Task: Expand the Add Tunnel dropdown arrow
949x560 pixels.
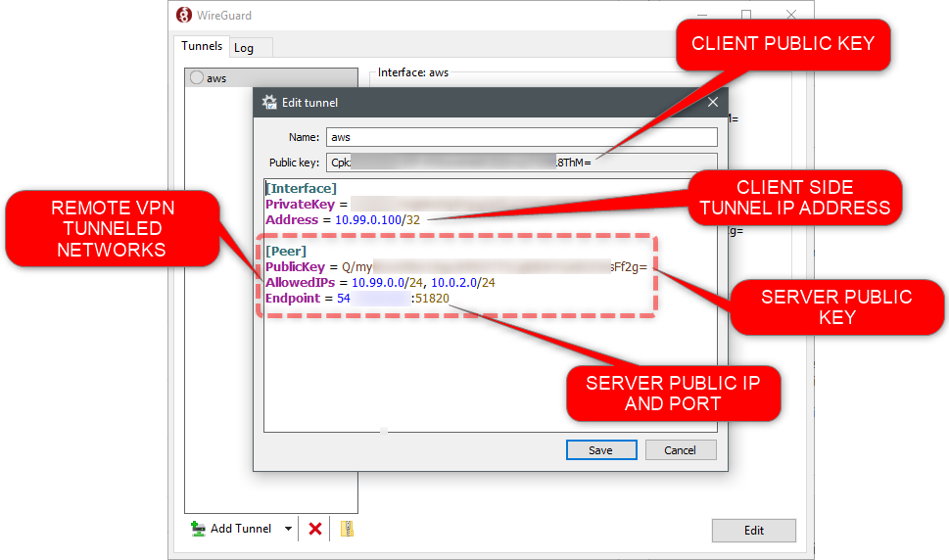Action: coord(288,529)
